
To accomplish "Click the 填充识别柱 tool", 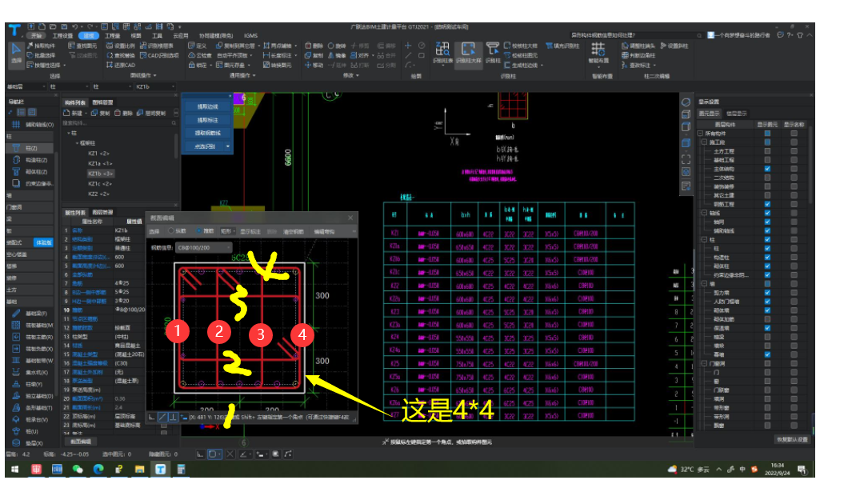I will (x=562, y=46).
